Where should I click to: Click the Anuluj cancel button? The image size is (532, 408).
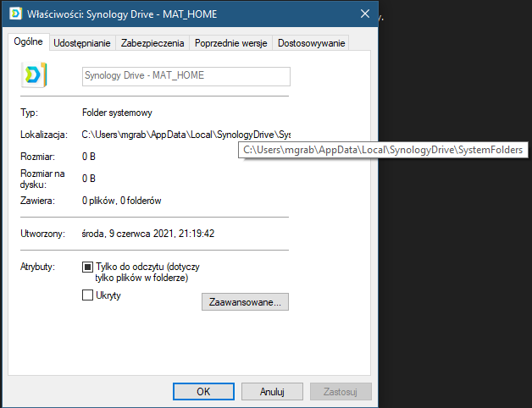pos(272,392)
